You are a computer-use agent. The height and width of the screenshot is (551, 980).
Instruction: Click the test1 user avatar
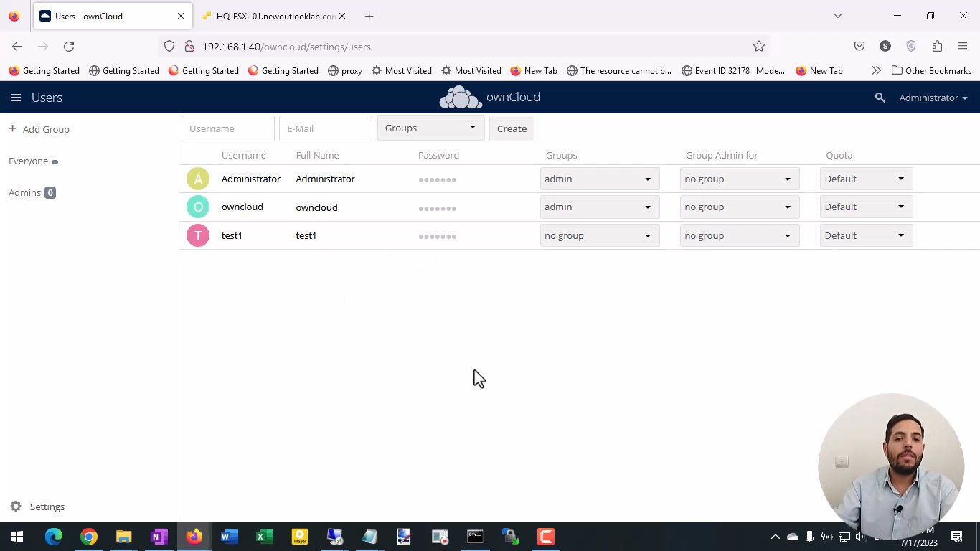[198, 235]
